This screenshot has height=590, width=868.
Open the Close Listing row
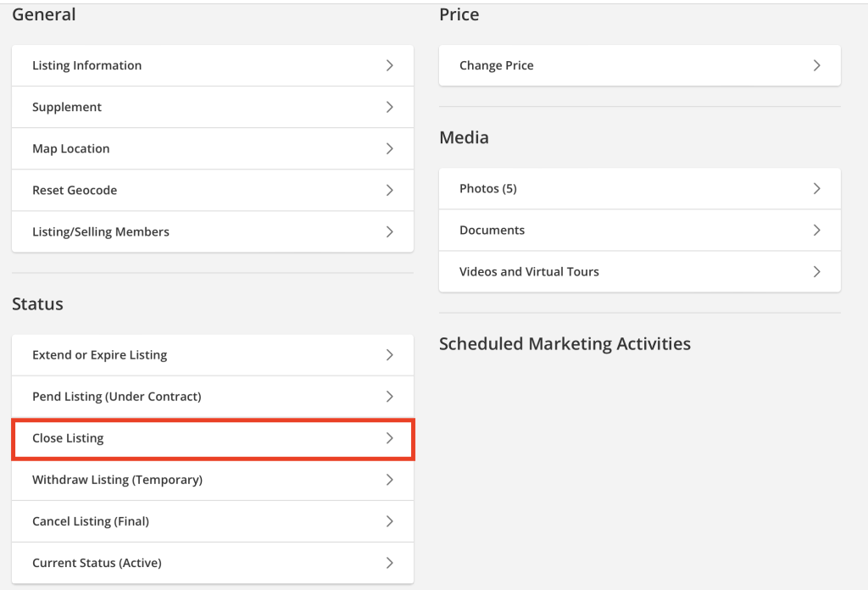213,438
